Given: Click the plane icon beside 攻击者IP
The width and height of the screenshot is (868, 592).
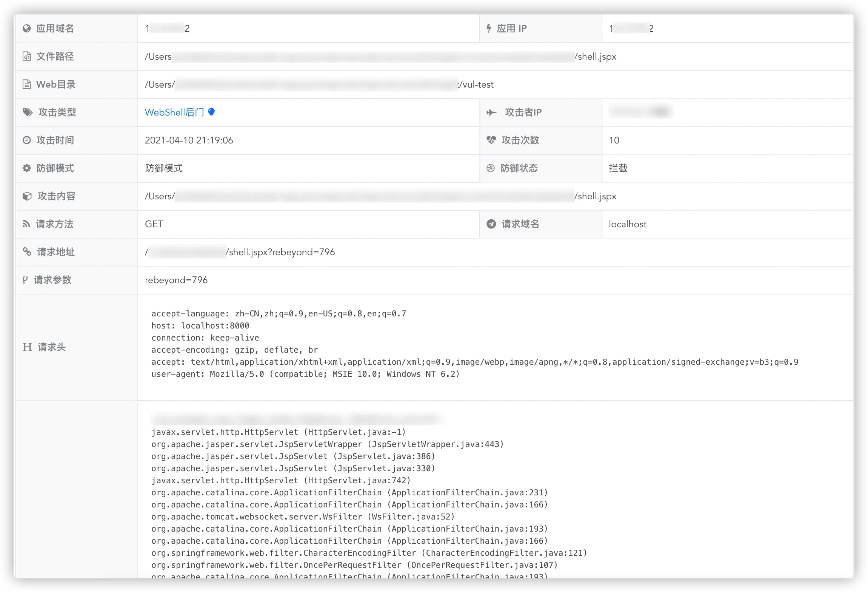Looking at the screenshot, I should click(x=491, y=112).
